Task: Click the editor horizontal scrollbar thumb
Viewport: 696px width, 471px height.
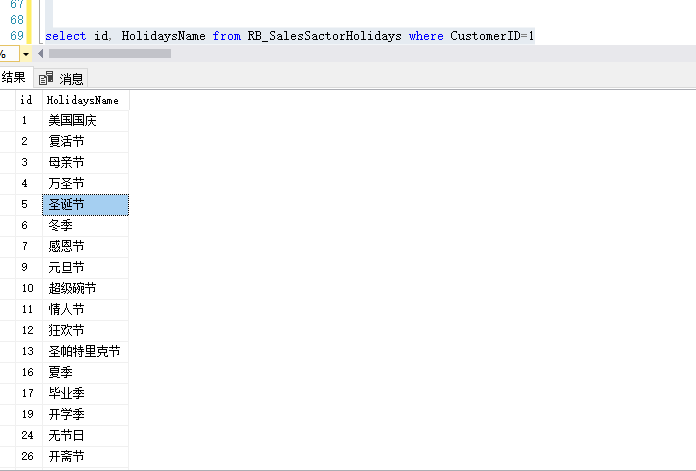Action: (x=110, y=54)
